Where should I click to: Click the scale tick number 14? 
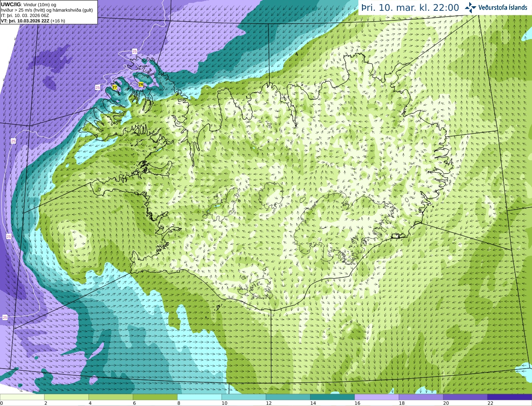pos(313,403)
